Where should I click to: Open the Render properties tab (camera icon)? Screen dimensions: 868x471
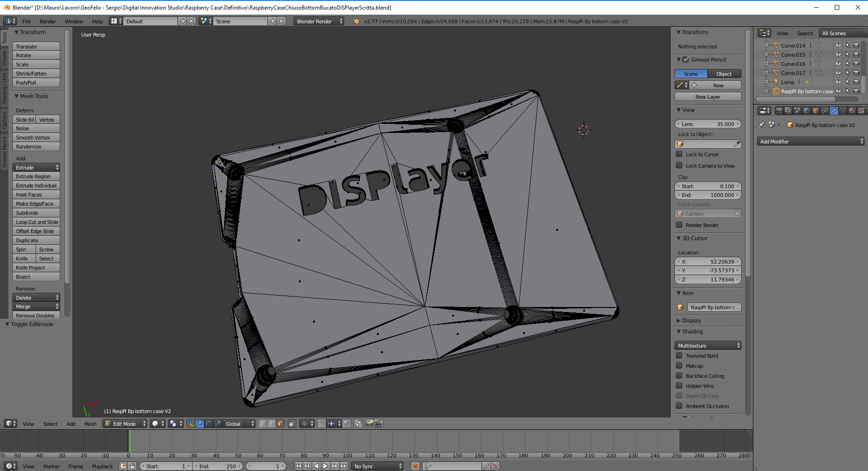[779, 111]
